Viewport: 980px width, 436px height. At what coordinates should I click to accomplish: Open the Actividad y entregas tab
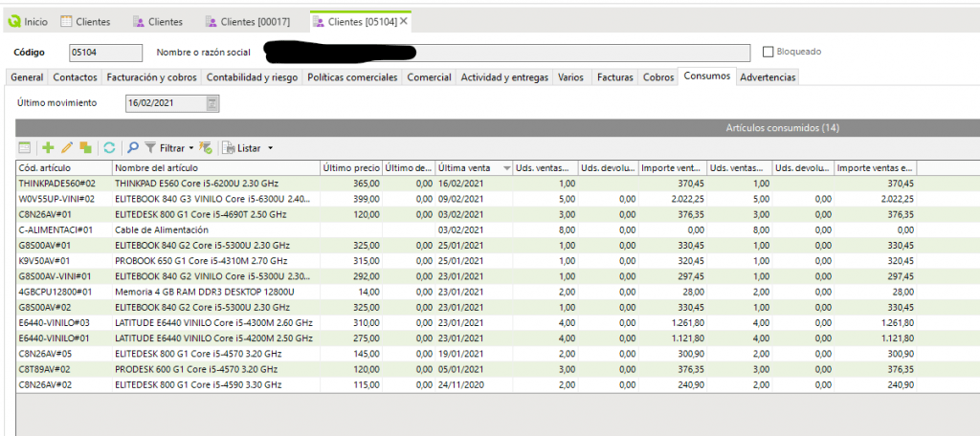[504, 76]
